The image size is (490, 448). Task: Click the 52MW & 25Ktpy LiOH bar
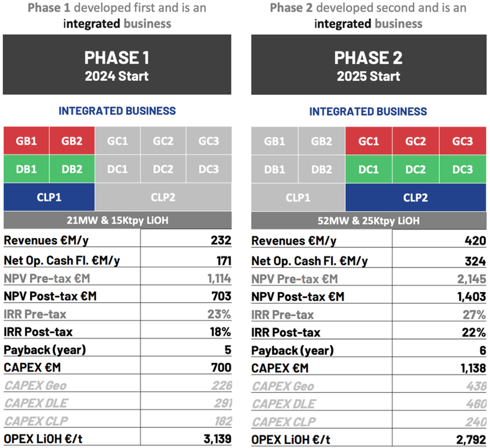click(x=369, y=221)
